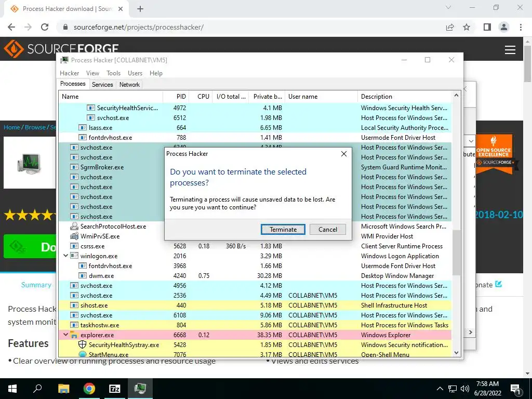Screen dimensions: 532x399
Task: Click the browser share icon
Action: point(450,27)
